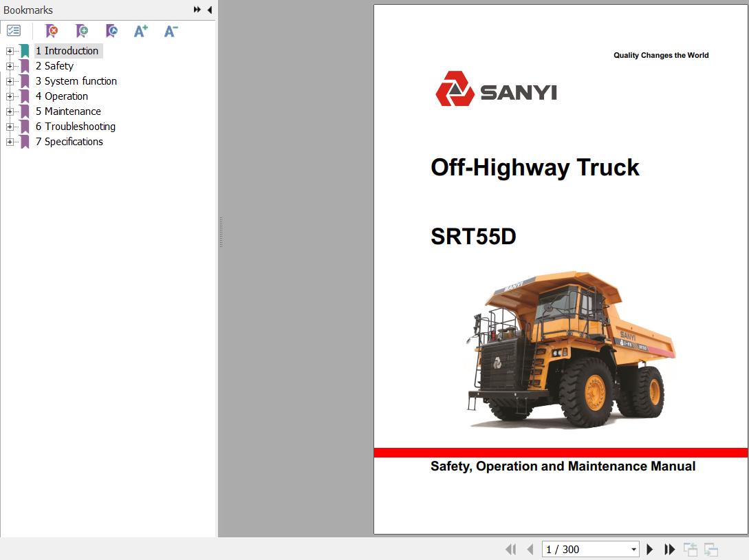Click the bookmark icon beside Safety

point(25,66)
